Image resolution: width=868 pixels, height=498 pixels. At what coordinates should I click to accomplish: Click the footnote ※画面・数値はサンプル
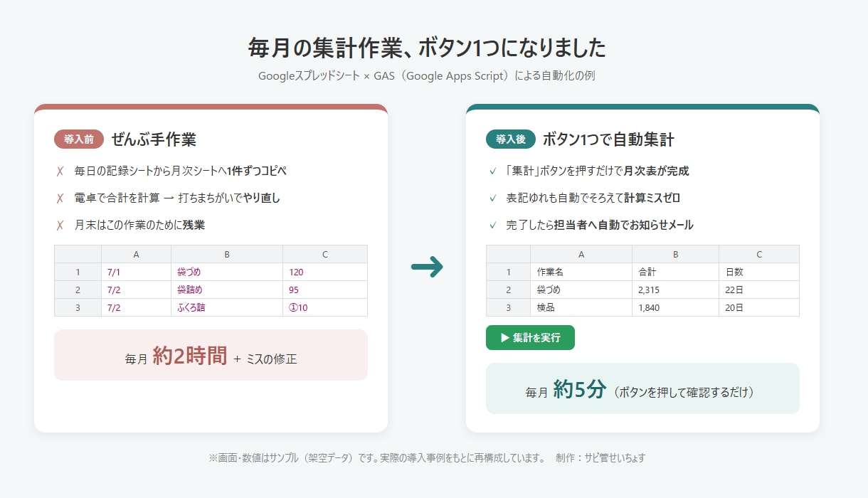tap(377, 457)
